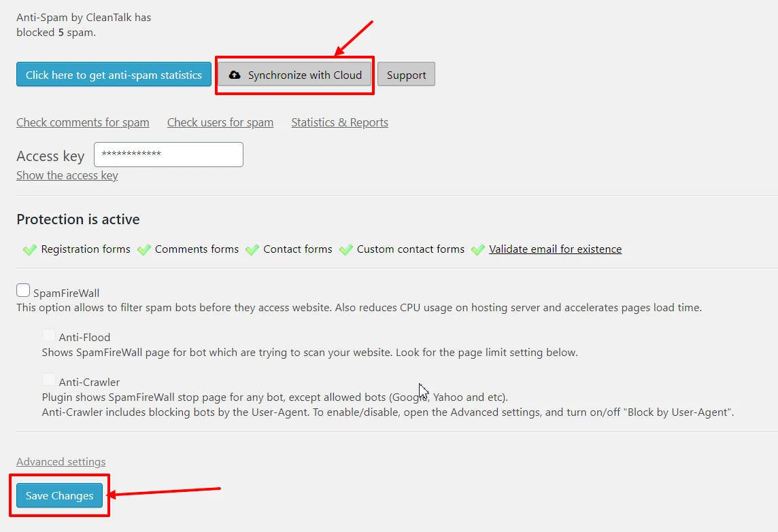Expand the Advanced settings section
The height and width of the screenshot is (532, 778).
tap(61, 462)
